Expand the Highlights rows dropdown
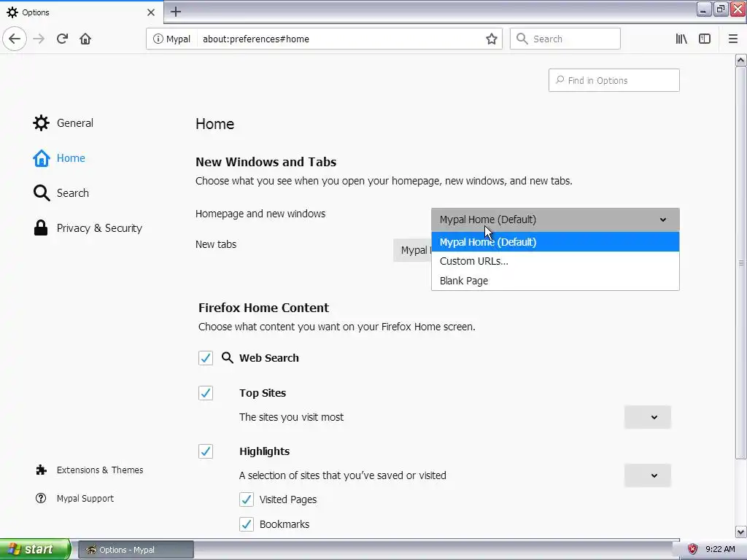The image size is (747, 560). tap(648, 475)
